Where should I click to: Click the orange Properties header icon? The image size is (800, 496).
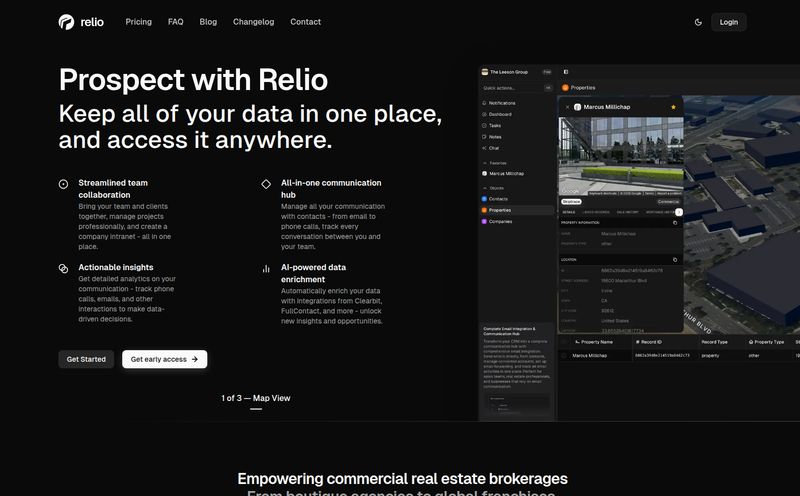565,88
